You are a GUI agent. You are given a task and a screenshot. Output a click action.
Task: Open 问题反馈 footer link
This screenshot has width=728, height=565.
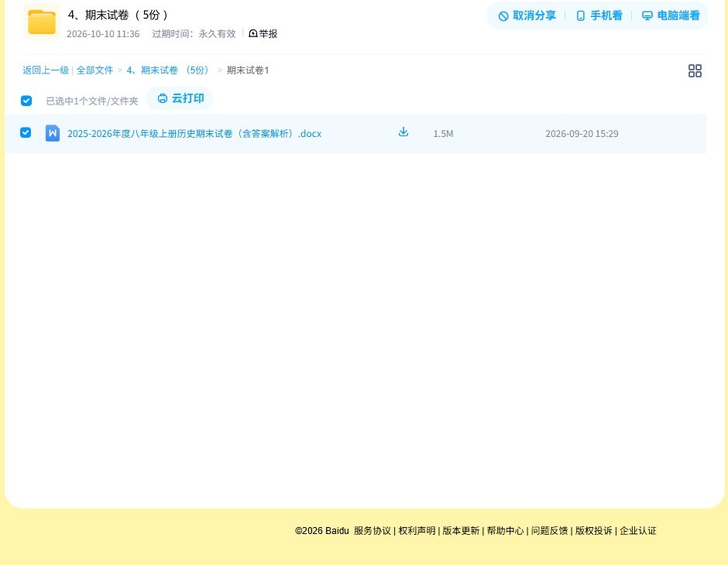point(549,531)
